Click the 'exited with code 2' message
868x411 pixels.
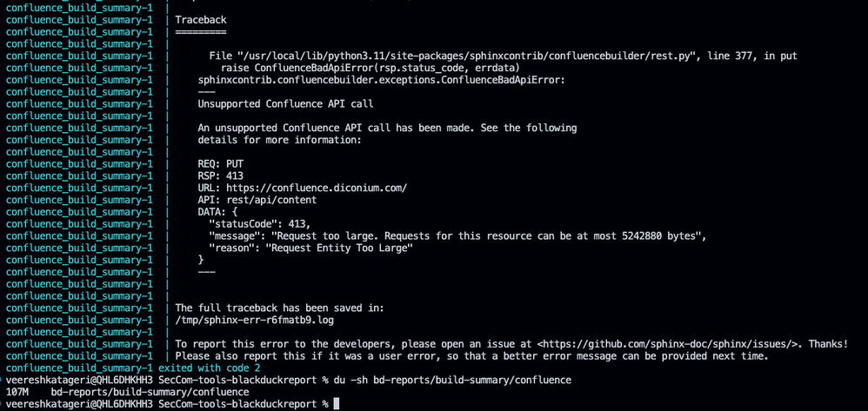click(x=210, y=368)
